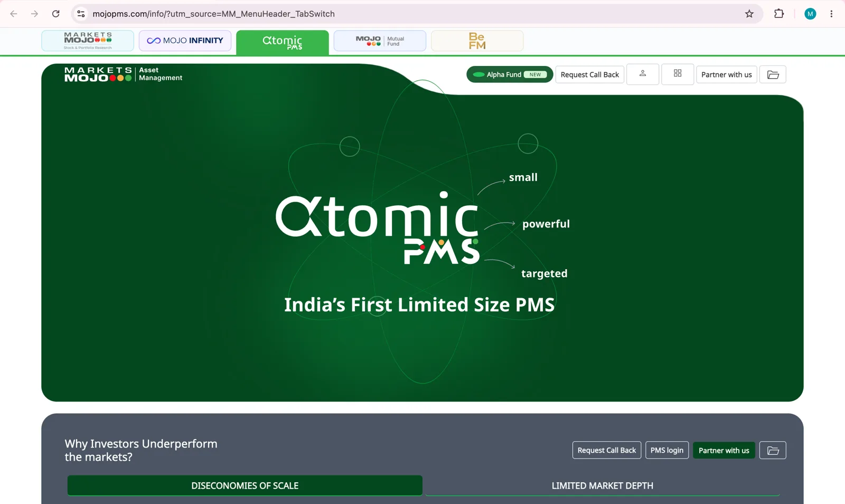This screenshot has height=504, width=845.
Task: Open the Chrome three-dot menu
Action: pyautogui.click(x=831, y=14)
